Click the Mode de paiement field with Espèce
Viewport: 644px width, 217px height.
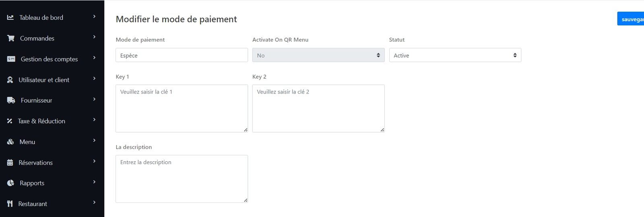(x=182, y=55)
